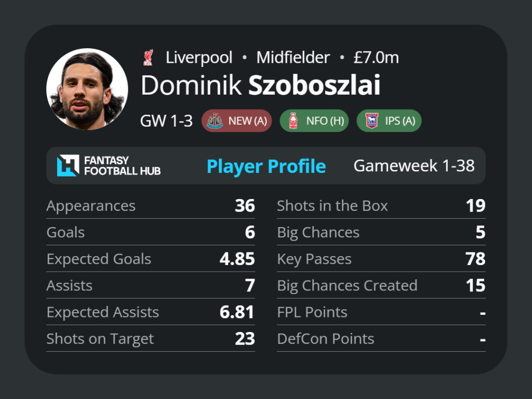Click the DefCon Points row
Viewport: 532px width, 399px height.
381,339
